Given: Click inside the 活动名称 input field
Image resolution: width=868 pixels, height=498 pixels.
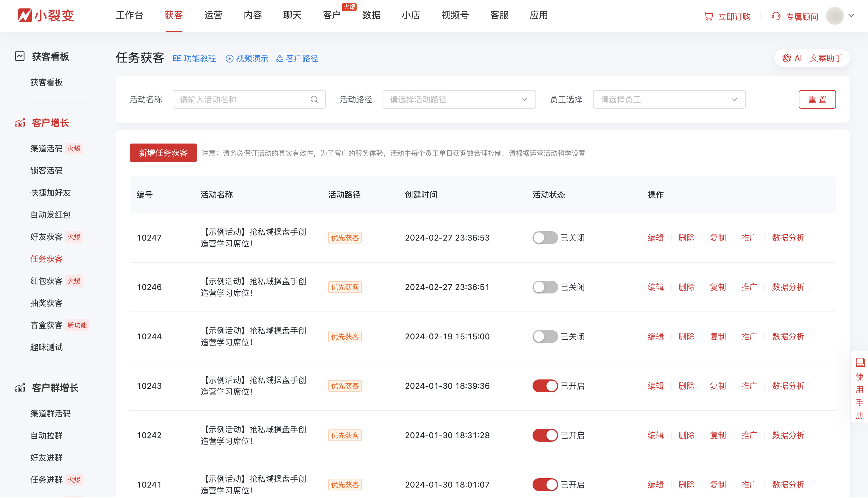Looking at the screenshot, I should (x=240, y=100).
